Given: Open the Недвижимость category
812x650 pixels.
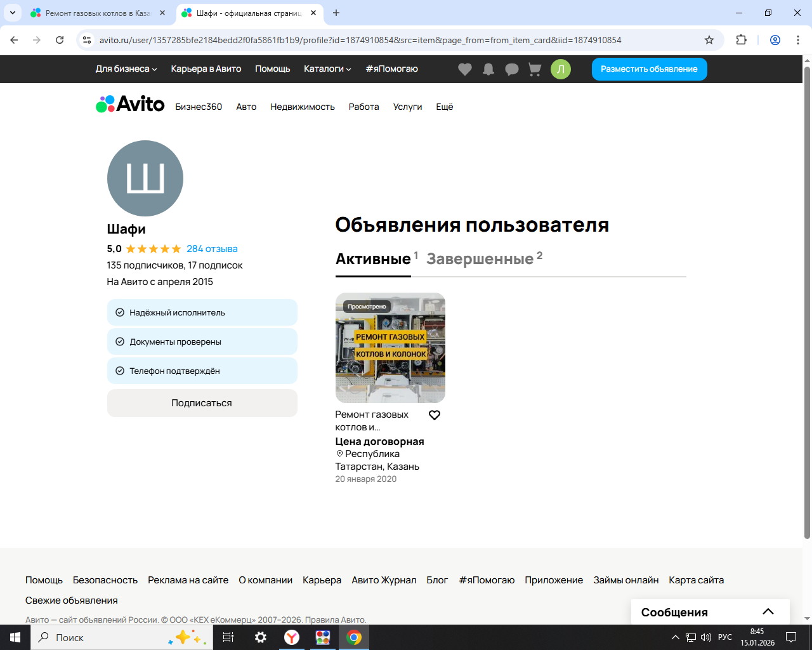Looking at the screenshot, I should pos(302,107).
